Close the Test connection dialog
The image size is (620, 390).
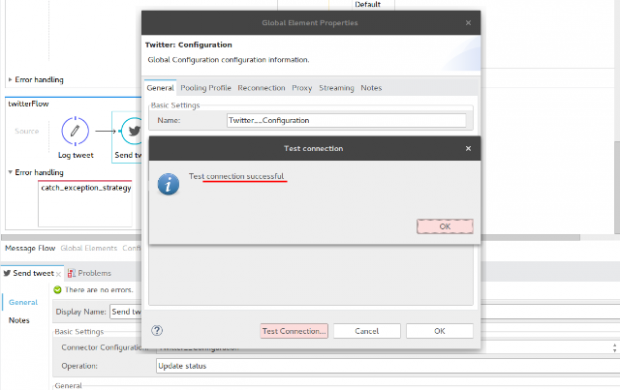tap(468, 148)
